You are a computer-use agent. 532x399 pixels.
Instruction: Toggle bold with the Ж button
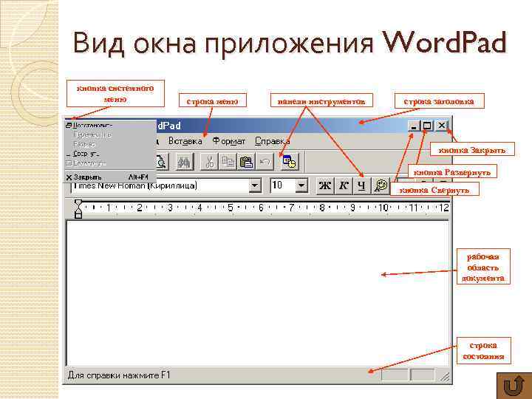pyautogui.click(x=325, y=185)
